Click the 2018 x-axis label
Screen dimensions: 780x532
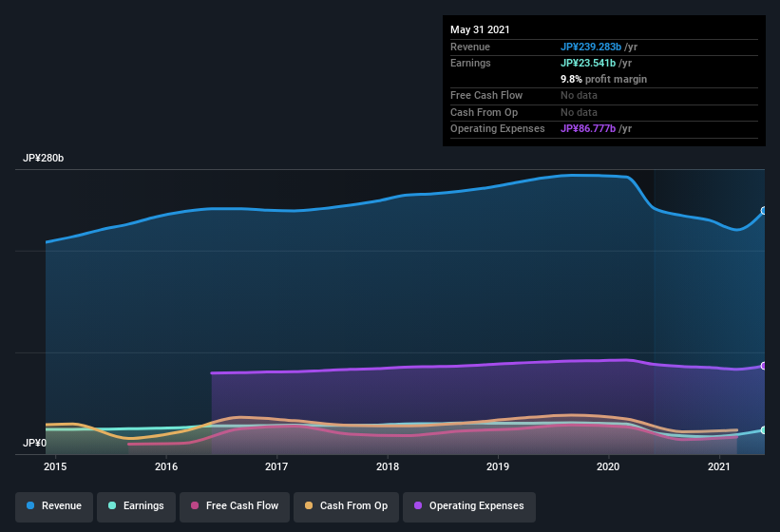click(x=388, y=466)
